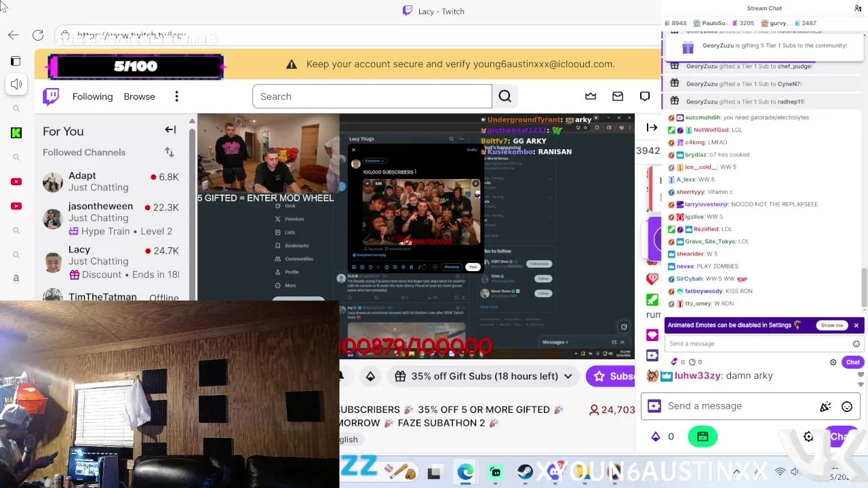Click the address bar showing twitch.tv/lacy
The height and width of the screenshot is (488, 868).
(131, 35)
